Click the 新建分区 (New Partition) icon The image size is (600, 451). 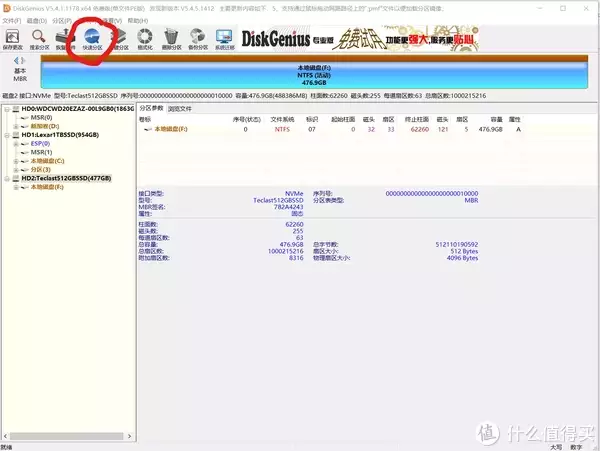(x=120, y=37)
